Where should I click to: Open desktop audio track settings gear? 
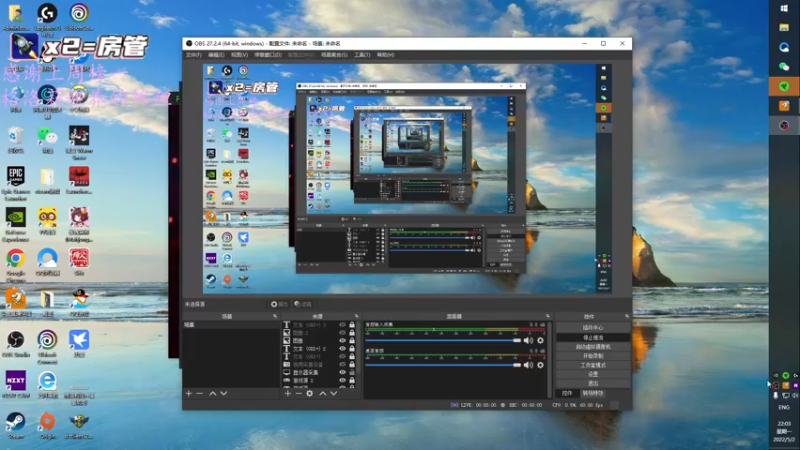tap(540, 365)
